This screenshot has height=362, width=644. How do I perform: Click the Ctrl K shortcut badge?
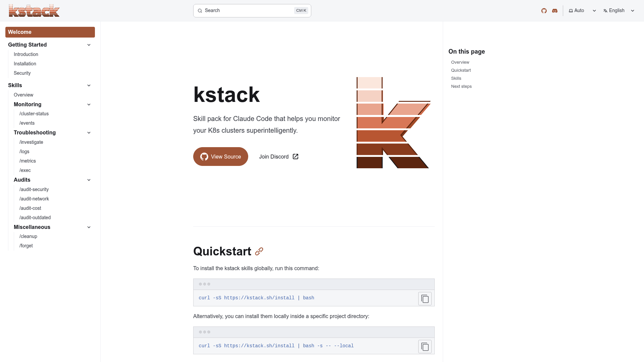point(301,10)
